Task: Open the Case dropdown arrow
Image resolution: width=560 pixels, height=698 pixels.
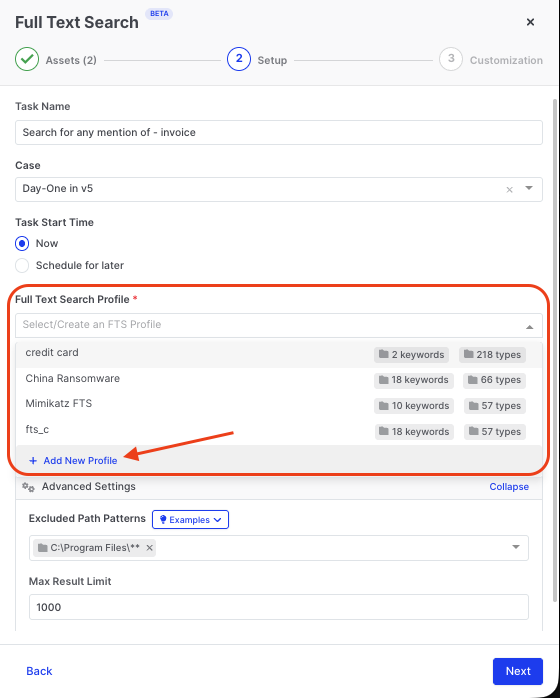Action: point(529,188)
